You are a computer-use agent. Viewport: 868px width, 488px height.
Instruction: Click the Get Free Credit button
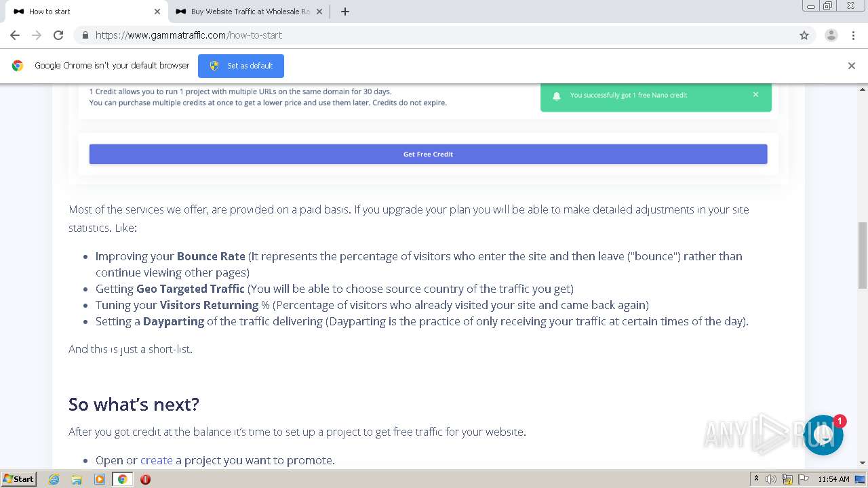pyautogui.click(x=428, y=154)
